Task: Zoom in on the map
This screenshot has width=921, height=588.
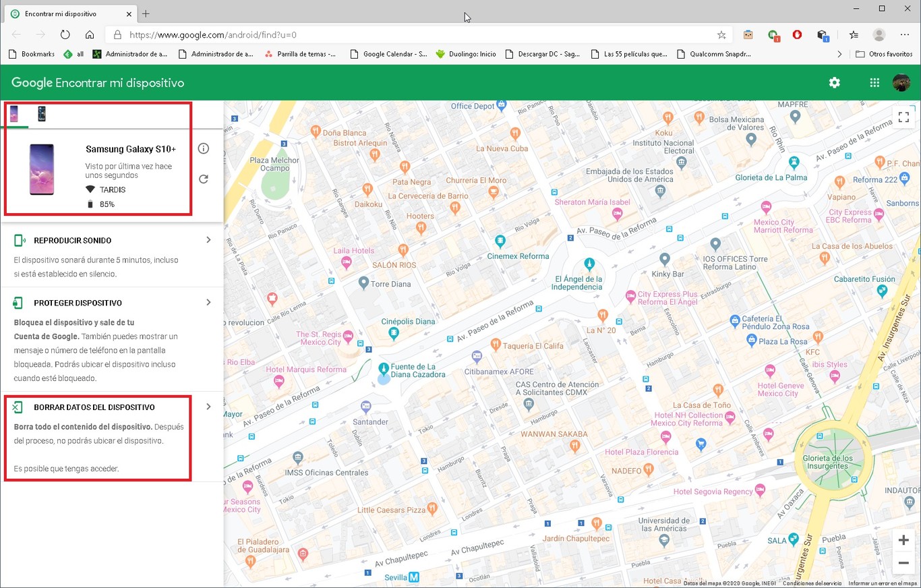Action: pos(903,541)
